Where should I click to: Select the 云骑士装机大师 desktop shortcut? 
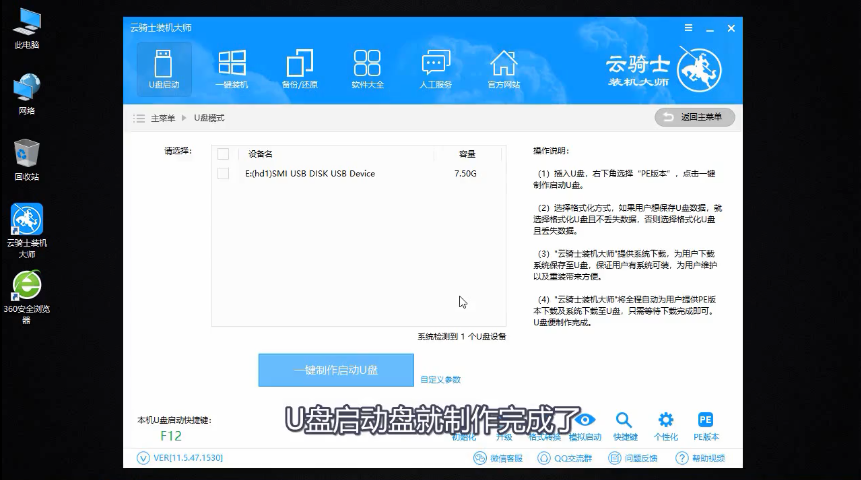click(x=26, y=231)
